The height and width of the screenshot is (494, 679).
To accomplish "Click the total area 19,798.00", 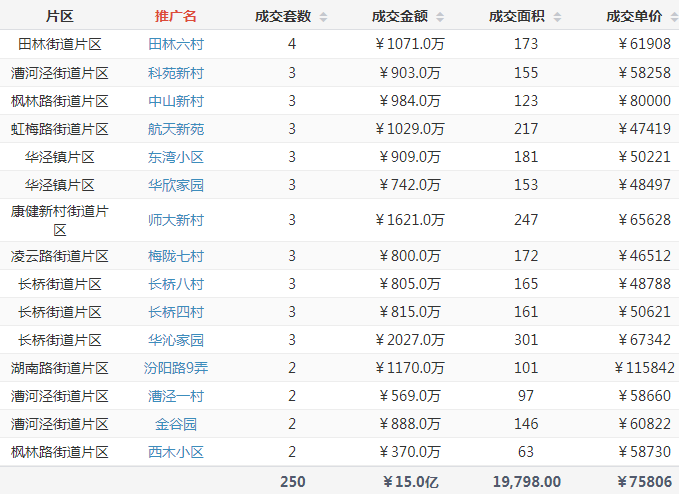I will tap(527, 482).
